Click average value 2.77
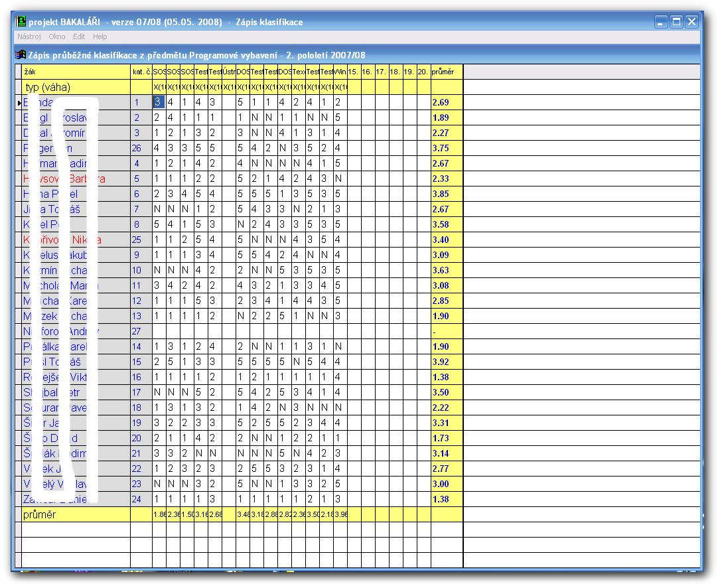720x588 pixels. click(x=441, y=469)
